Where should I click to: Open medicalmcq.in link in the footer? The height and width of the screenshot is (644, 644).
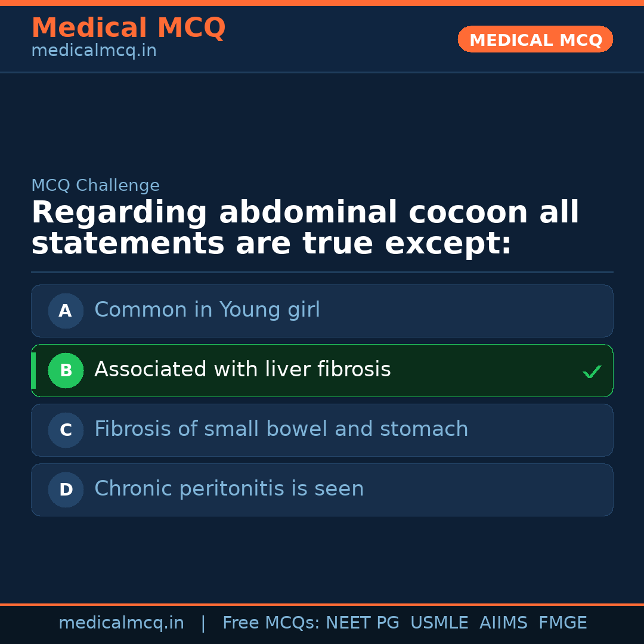121,623
